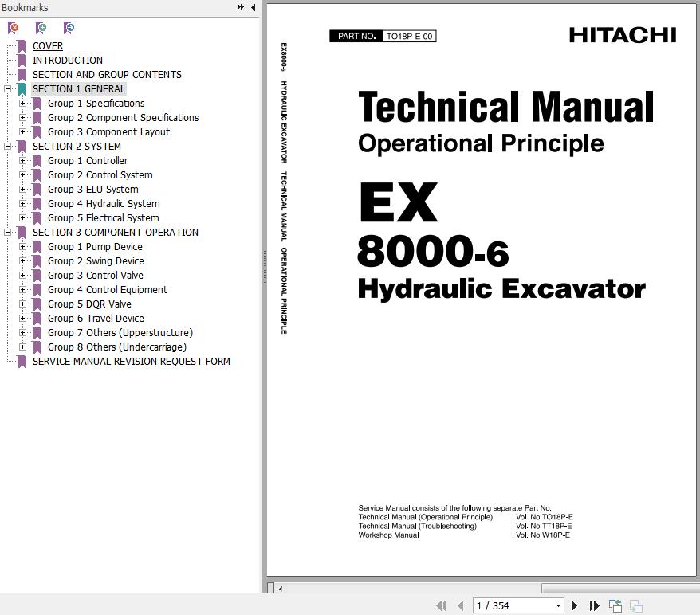This screenshot has width=700, height=615.
Task: Open SERVICE MANUAL REVISION REQUEST FORM bookmark
Action: point(131,362)
